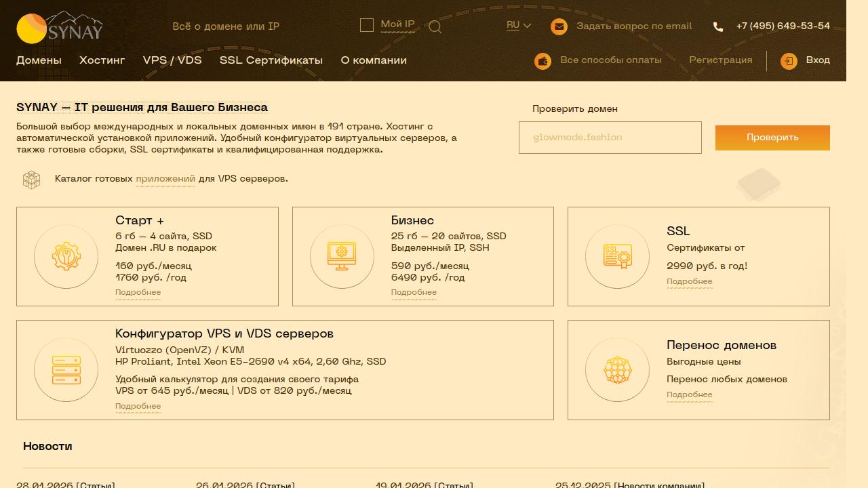Click the wallet payment icon

542,61
